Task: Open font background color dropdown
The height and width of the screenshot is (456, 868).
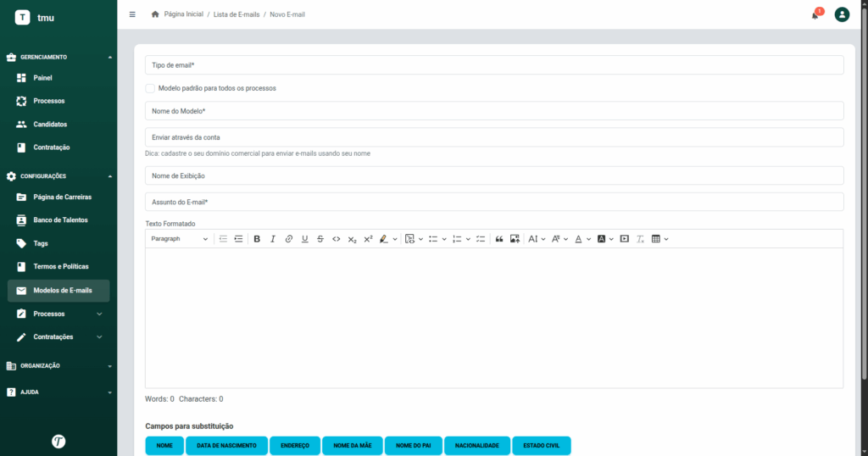Action: [x=605, y=239]
